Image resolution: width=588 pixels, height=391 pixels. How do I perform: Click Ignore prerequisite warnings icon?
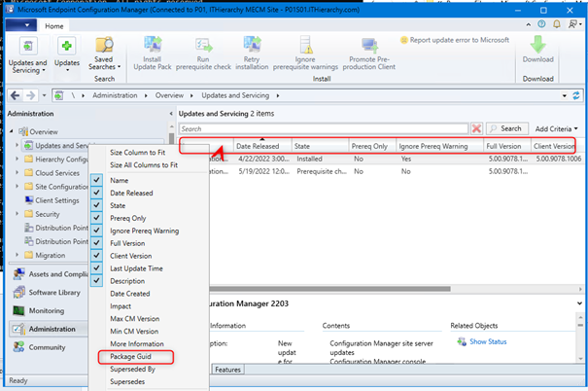pos(306,45)
